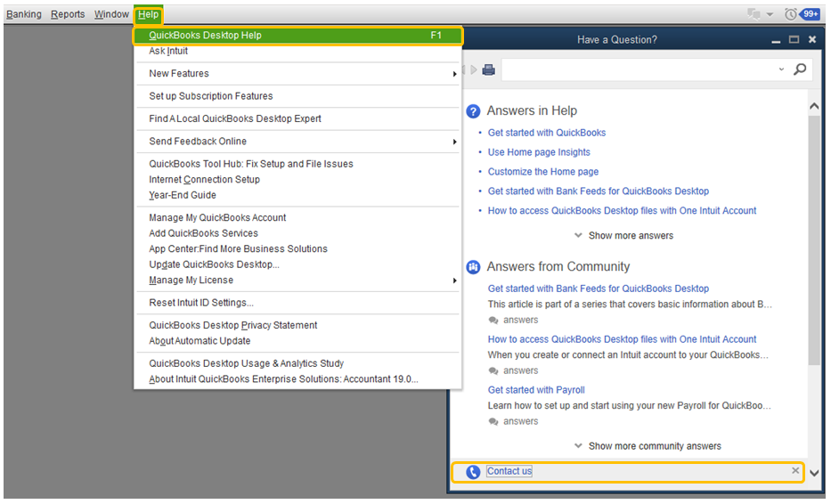Open Get started with Payroll link

pos(536,391)
